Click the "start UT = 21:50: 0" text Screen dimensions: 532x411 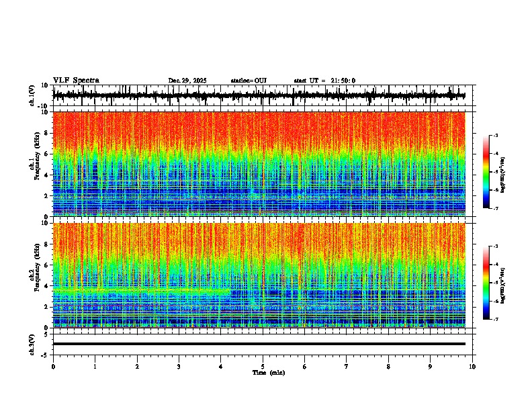click(324, 81)
